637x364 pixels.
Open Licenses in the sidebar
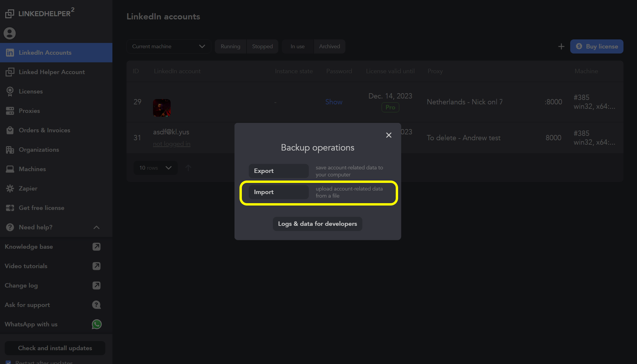56,91
